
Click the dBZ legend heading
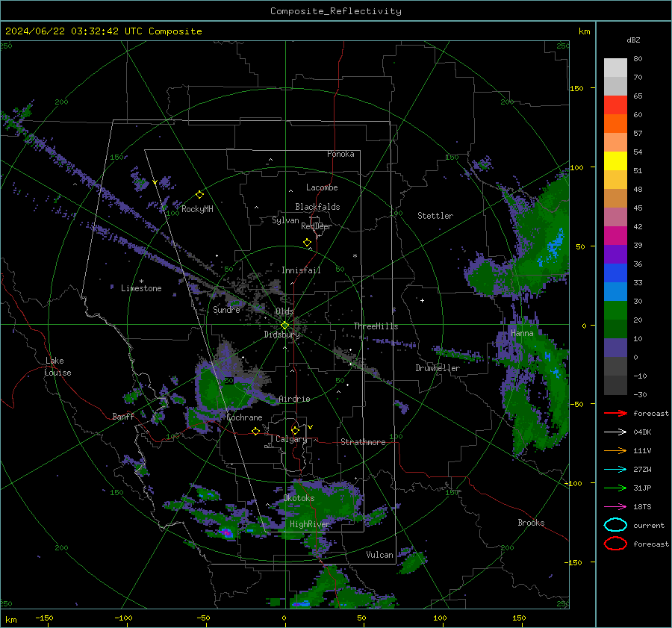pos(633,40)
